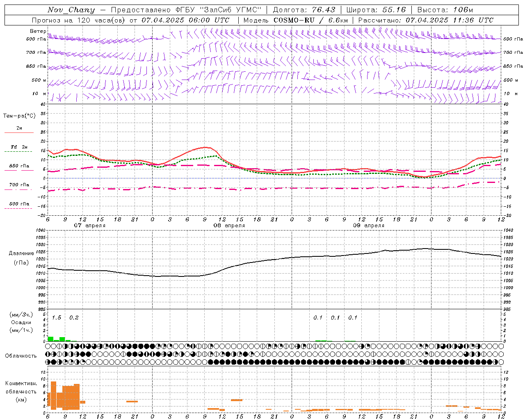Click the '500 м' wind level label on the left
Image resolution: width=525 pixels, height=420 pixels.
click(x=39, y=80)
